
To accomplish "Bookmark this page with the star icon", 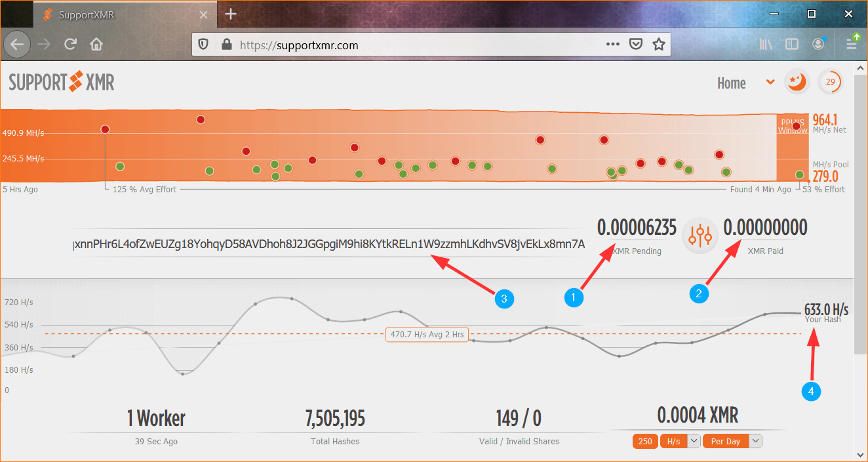I will click(x=659, y=45).
